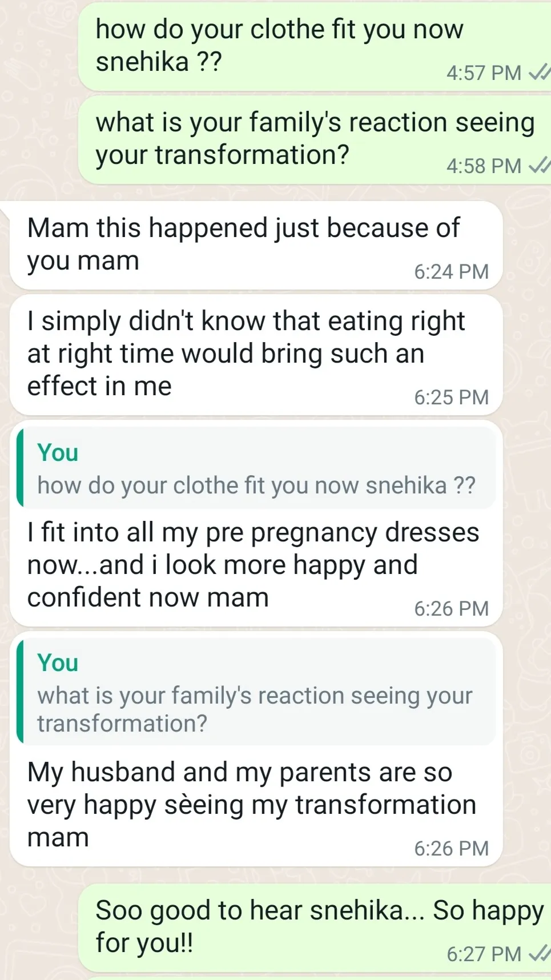The image size is (551, 980).
Task: Tap the 6:27 PM timestamp
Action: pyautogui.click(x=484, y=954)
